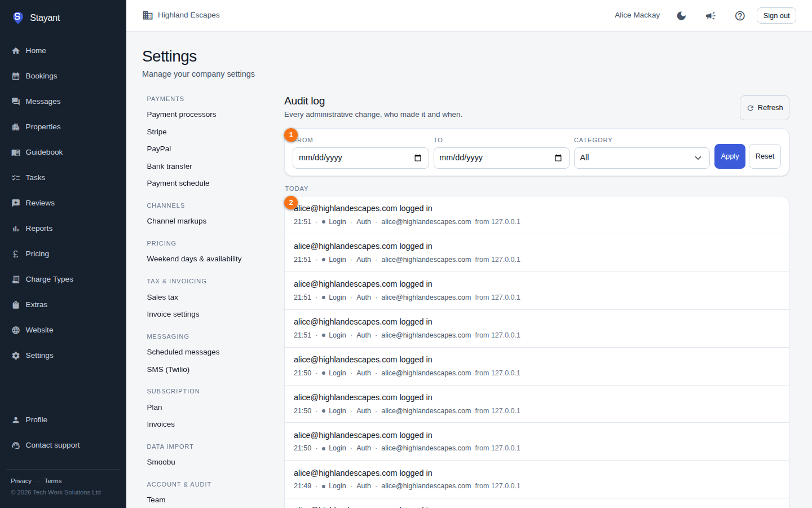Open Extras bag icon
This screenshot has width=812, height=508.
tap(16, 305)
